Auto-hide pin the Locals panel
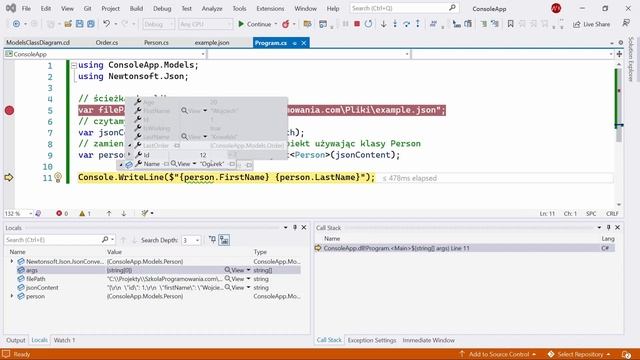Image resolution: width=640 pixels, height=360 pixels. tap(295, 228)
